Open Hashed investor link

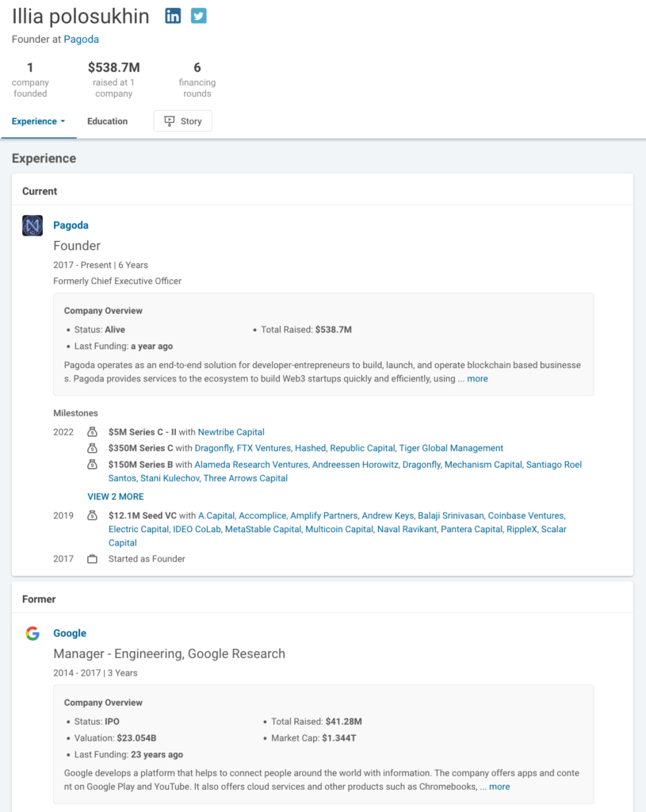pyautogui.click(x=310, y=448)
